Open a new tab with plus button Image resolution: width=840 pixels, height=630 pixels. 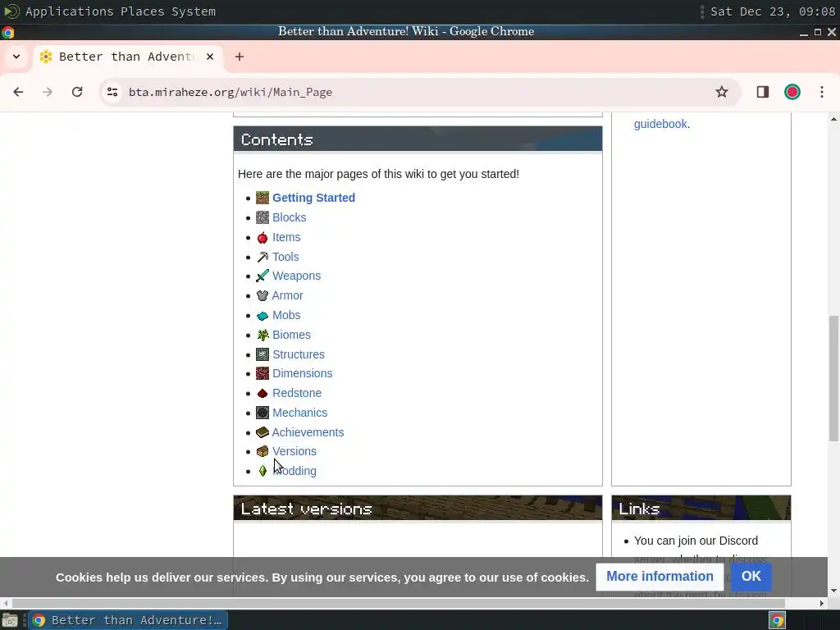click(240, 57)
